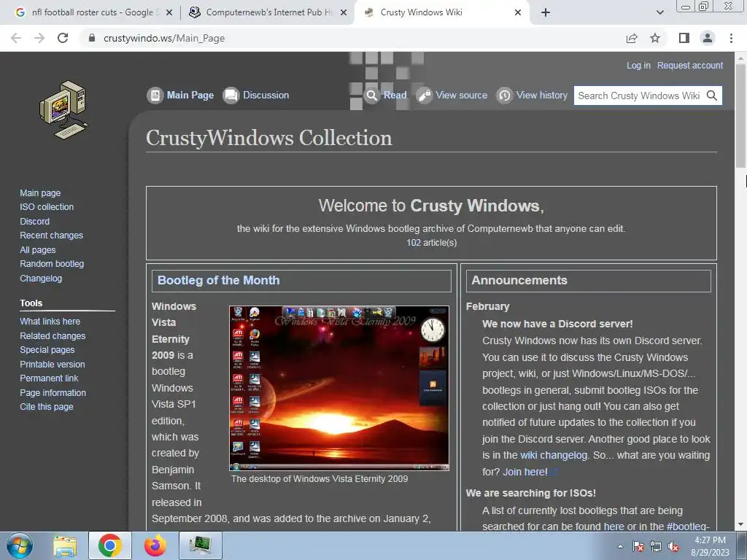This screenshot has width=747, height=560.
Task: Click the site padlock icon
Action: pyautogui.click(x=92, y=38)
